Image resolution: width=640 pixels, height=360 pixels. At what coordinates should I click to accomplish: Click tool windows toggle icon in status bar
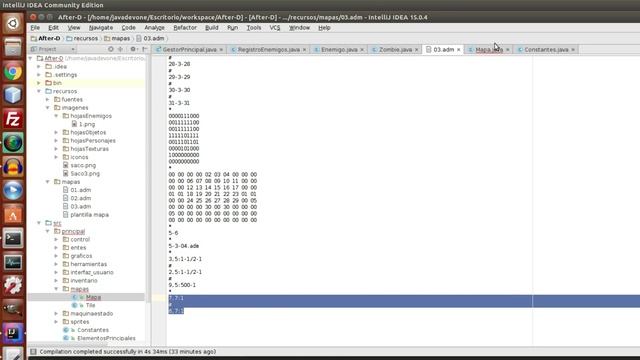click(x=33, y=351)
